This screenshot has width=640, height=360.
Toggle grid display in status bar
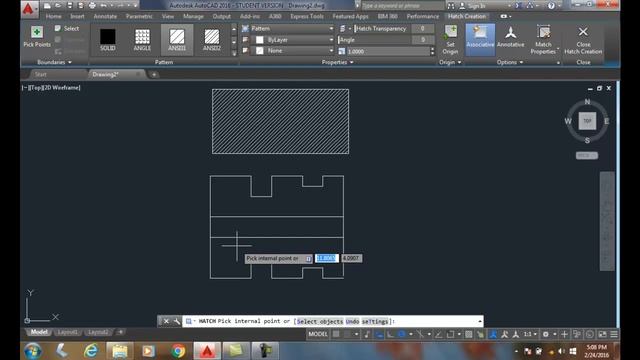336,334
